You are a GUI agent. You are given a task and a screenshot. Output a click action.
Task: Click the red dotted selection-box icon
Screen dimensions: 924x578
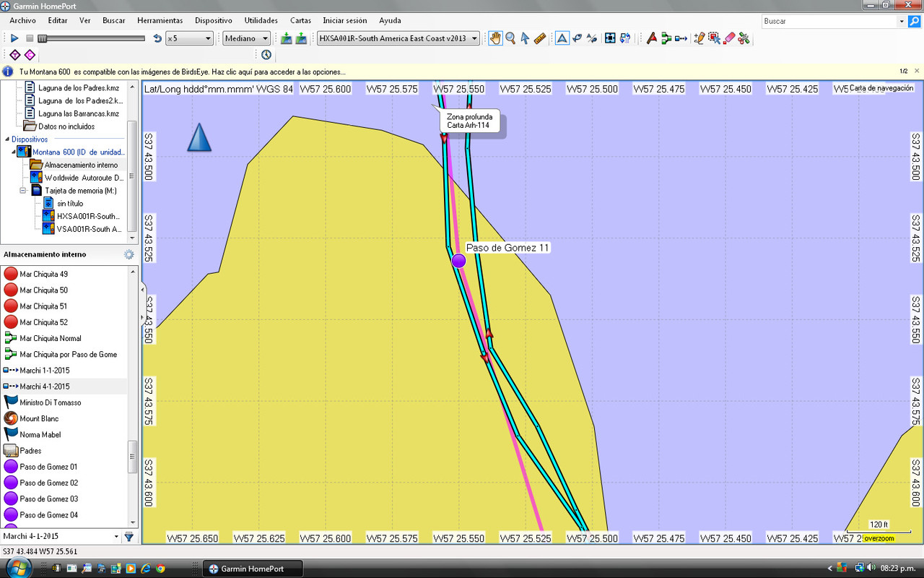click(714, 38)
